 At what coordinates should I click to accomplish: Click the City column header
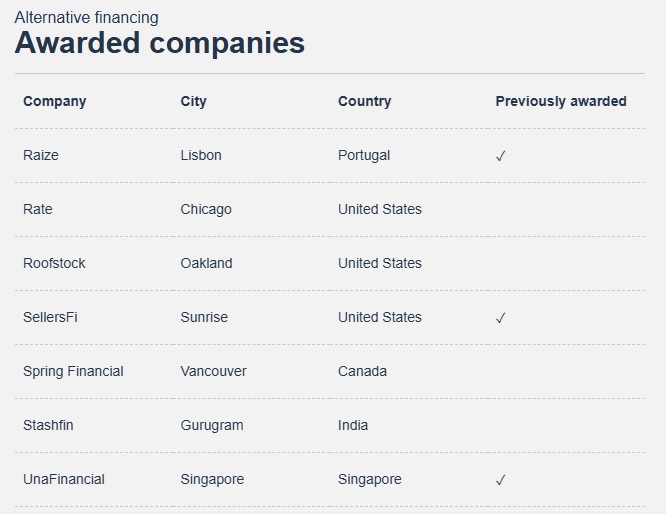pos(193,101)
